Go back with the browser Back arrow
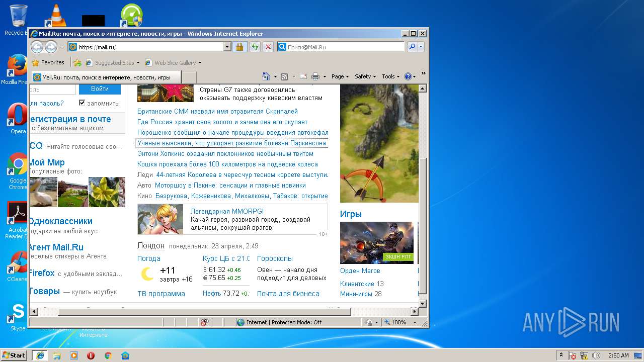Image resolution: width=644 pixels, height=362 pixels. [x=37, y=47]
